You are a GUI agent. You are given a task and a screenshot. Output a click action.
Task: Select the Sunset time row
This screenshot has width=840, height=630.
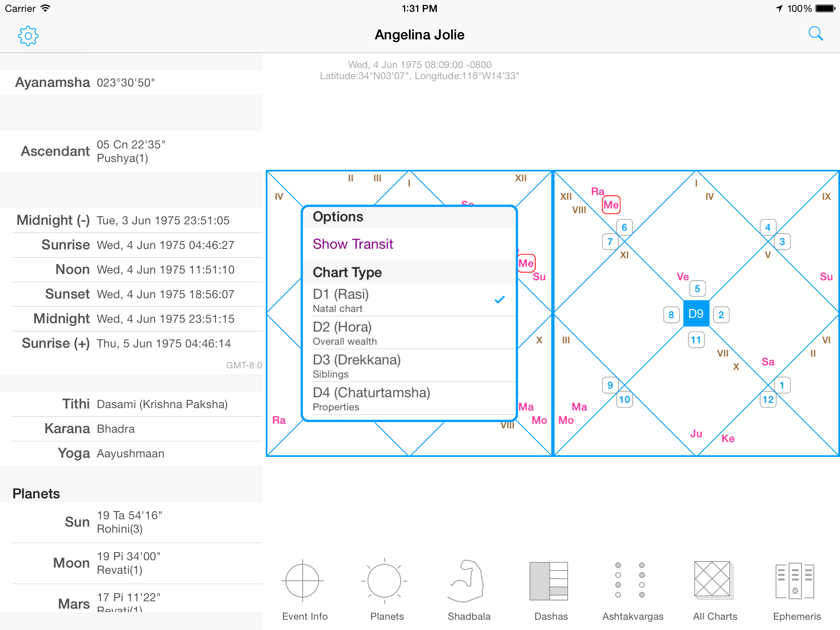[x=131, y=294]
